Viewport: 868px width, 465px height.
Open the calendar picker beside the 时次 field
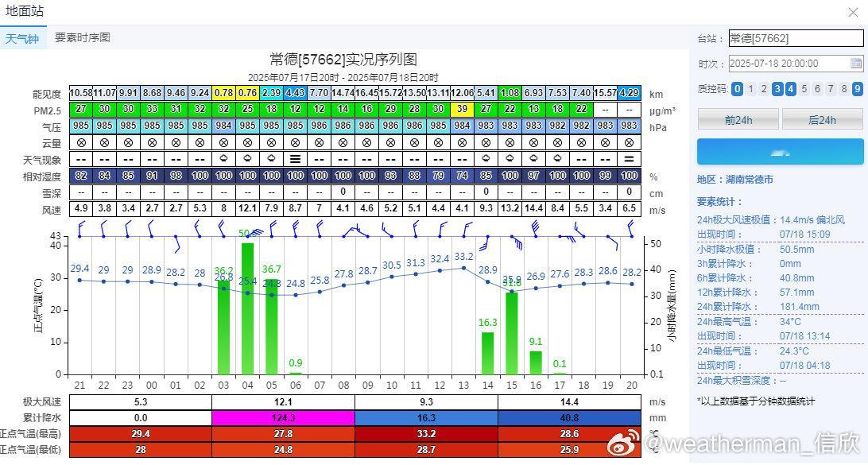(856, 63)
